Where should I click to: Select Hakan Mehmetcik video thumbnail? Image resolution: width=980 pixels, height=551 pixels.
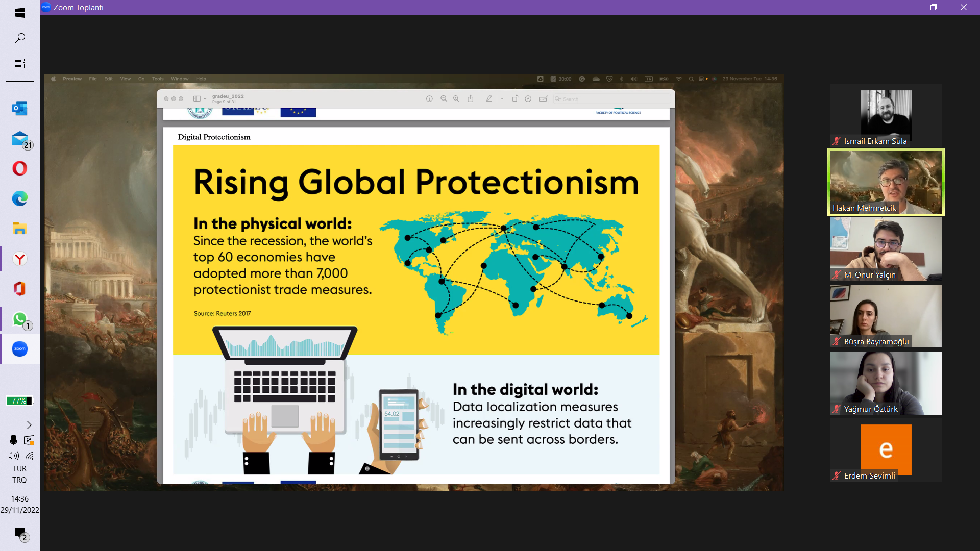(886, 182)
